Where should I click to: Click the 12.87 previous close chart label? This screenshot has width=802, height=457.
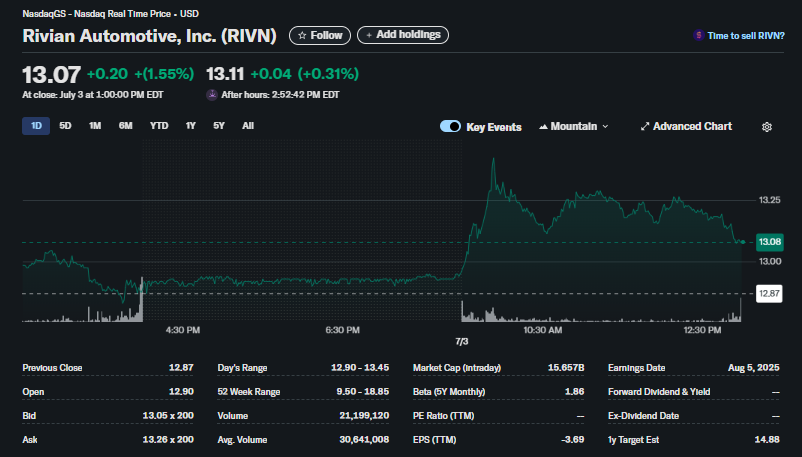tap(769, 293)
